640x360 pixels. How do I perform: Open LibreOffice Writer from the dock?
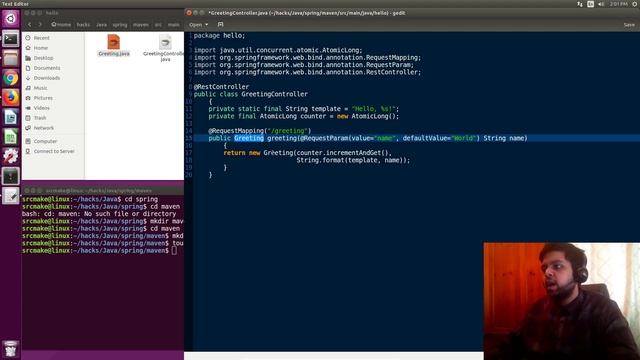tap(11, 117)
